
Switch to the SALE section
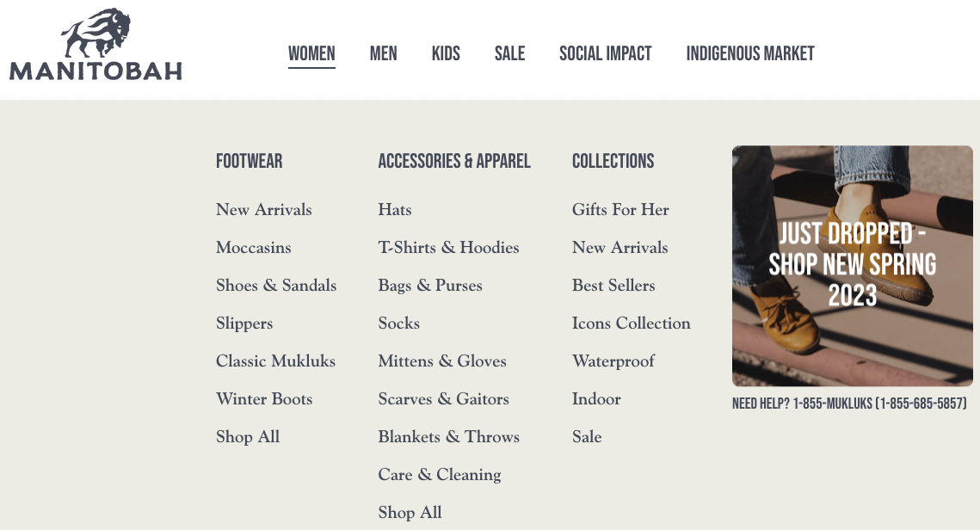point(509,53)
